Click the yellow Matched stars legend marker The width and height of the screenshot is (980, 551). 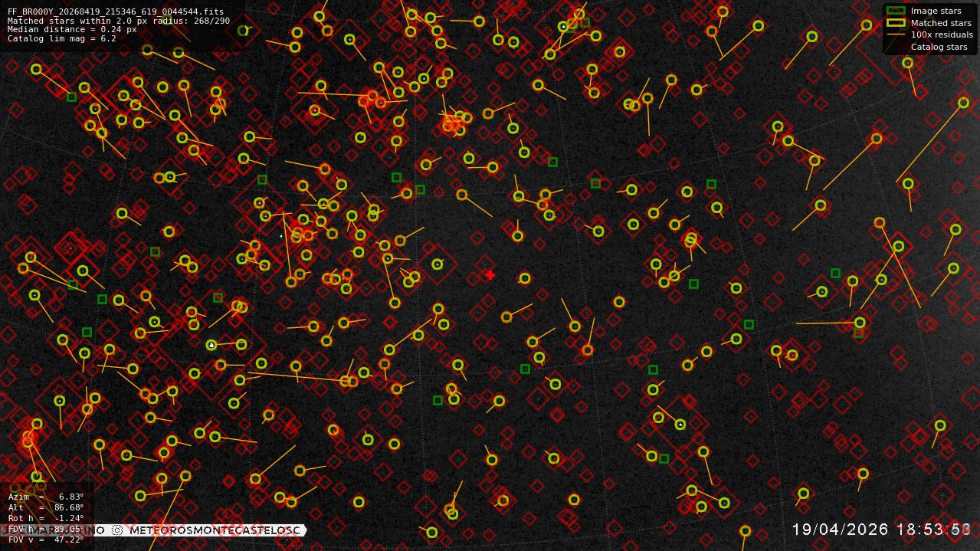click(896, 23)
